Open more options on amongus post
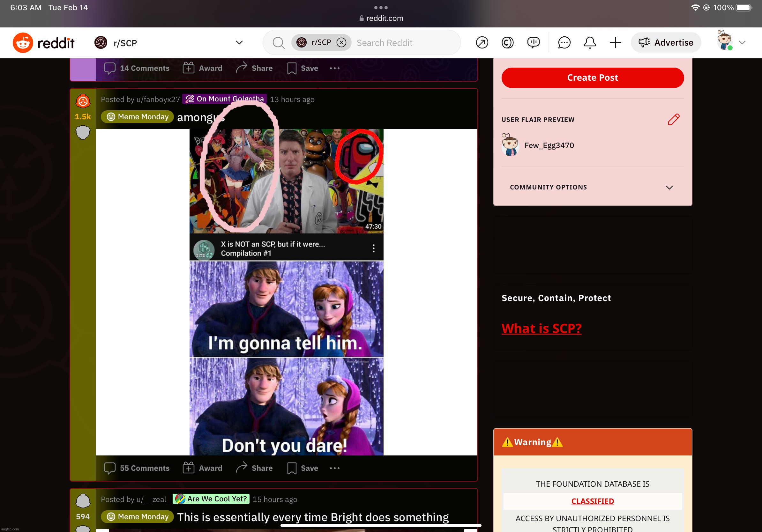The width and height of the screenshot is (762, 532). (x=334, y=468)
